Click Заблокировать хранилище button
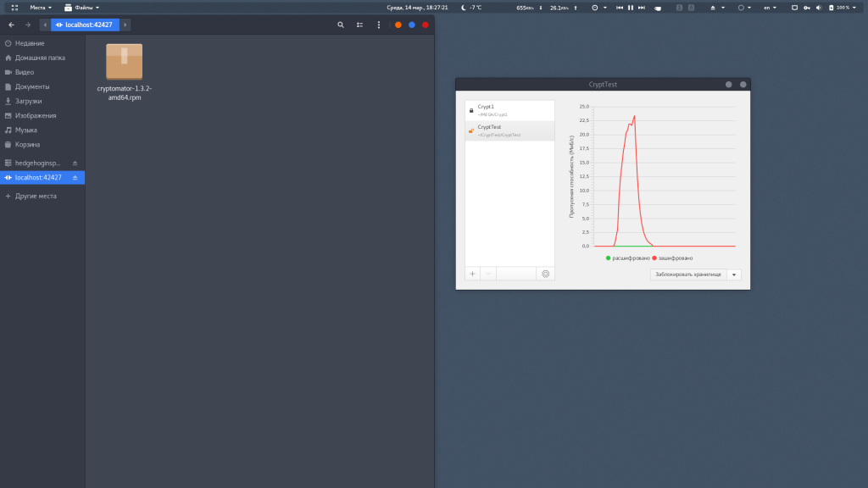 click(x=688, y=274)
